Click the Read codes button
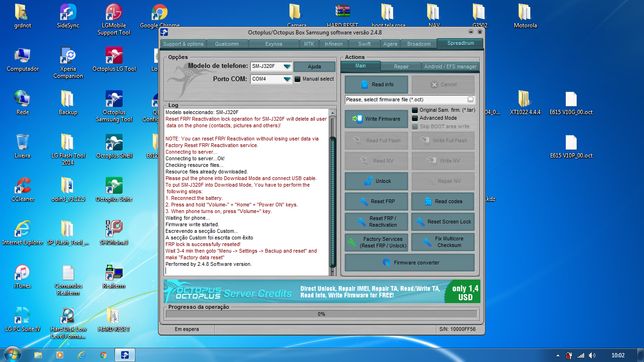 point(443,201)
